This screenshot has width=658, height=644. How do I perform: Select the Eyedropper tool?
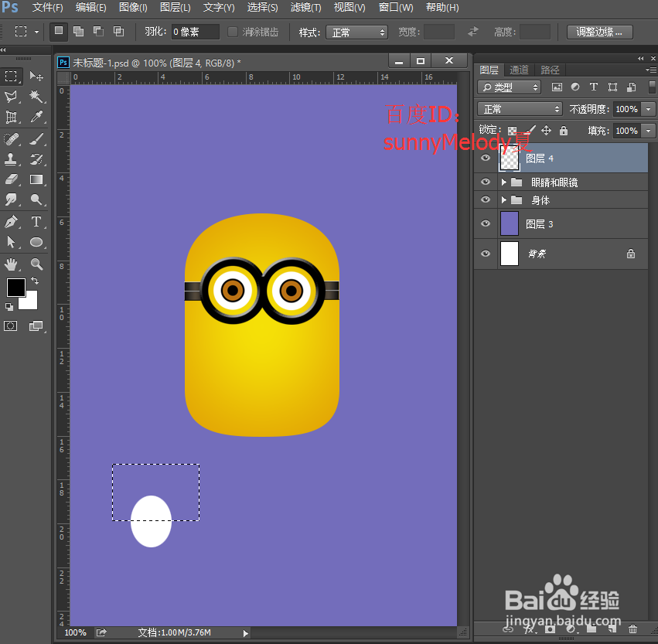[36, 117]
